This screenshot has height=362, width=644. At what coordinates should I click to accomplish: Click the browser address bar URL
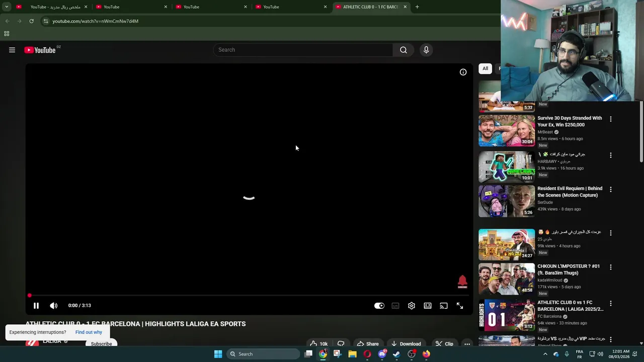[x=95, y=21]
